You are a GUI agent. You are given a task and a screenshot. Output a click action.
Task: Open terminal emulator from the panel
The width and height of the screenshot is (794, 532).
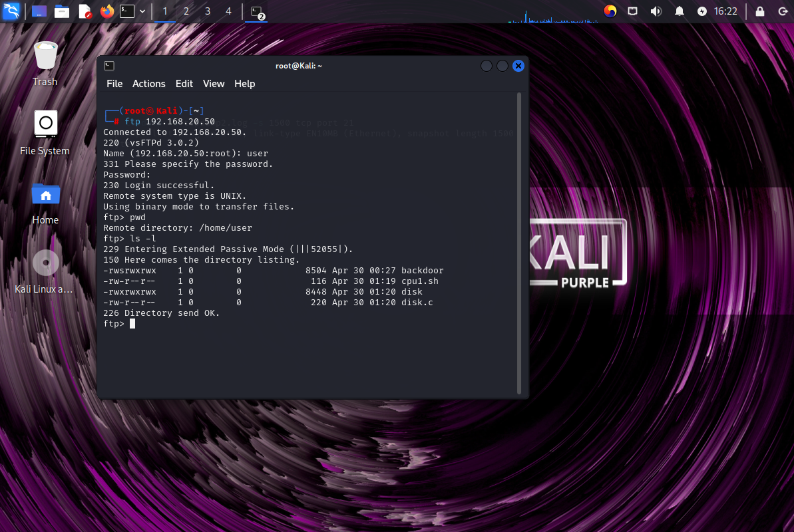pos(127,11)
